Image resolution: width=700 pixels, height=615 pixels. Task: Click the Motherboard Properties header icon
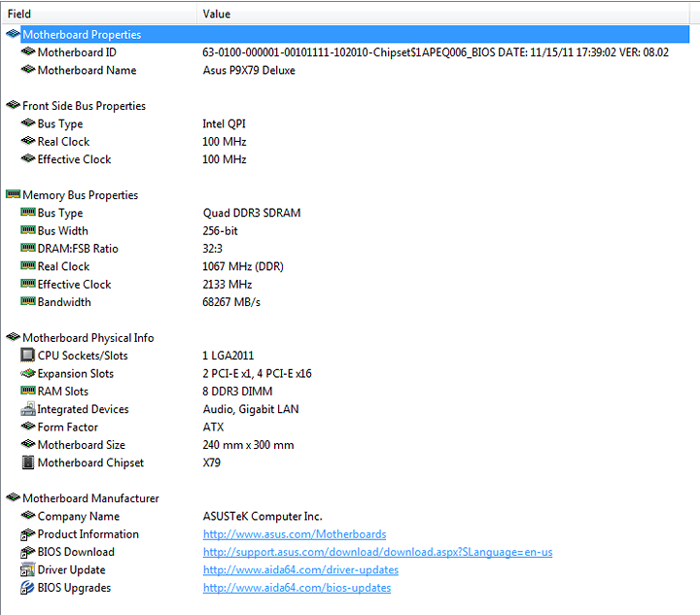click(x=13, y=34)
